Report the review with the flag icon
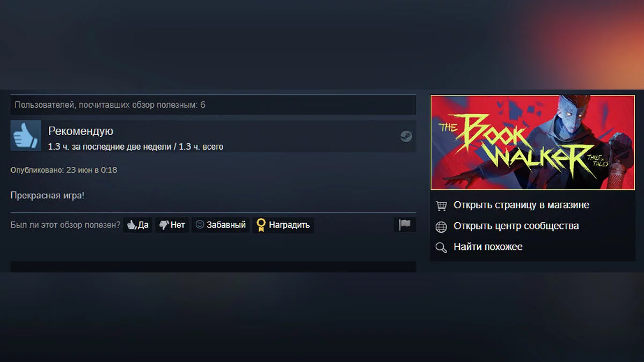The image size is (644, 362). 405,225
